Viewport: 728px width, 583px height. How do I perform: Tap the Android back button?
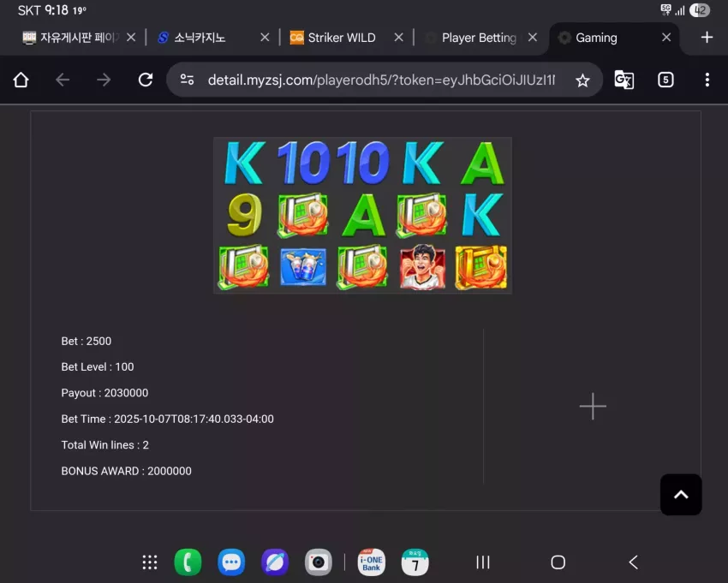[633, 562]
